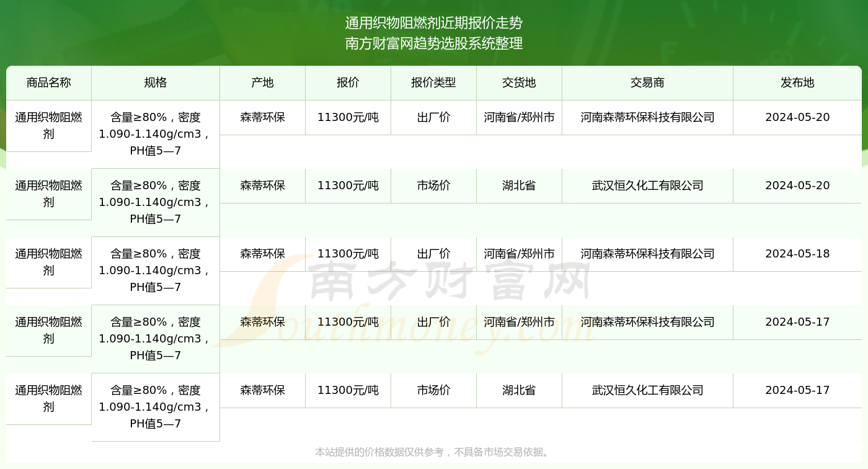Click 河南森蒂环保科技有限公司 in the 2024-05-18 row

point(648,254)
